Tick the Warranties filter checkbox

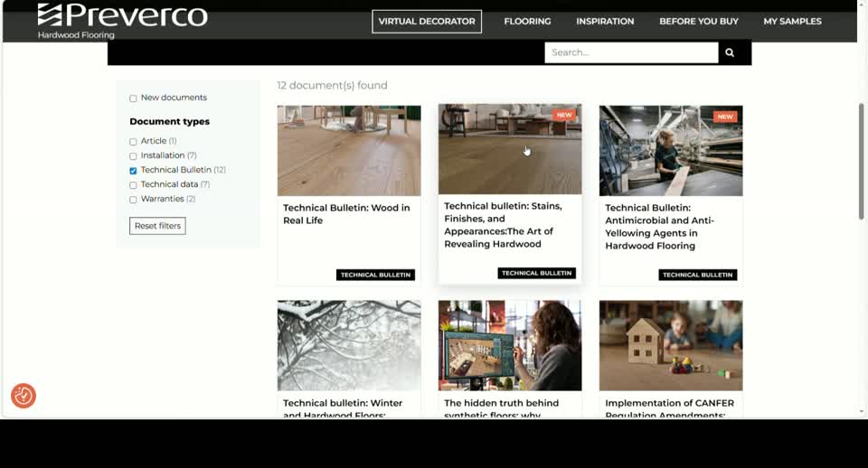[133, 200]
